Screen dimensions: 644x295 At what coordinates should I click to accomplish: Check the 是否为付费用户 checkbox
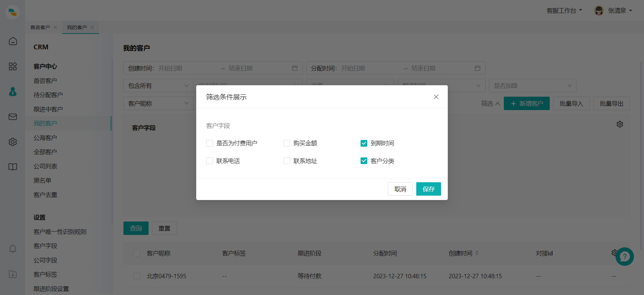[x=210, y=143]
